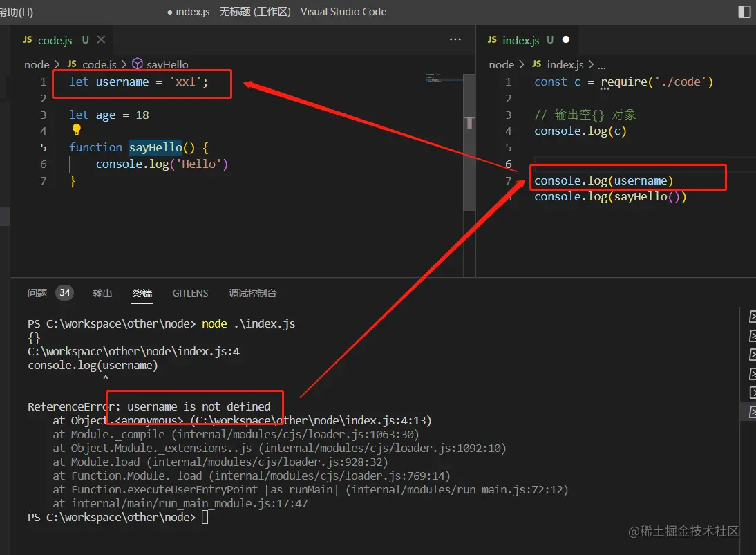Click the JS file icon on index.js tab

[x=492, y=39]
